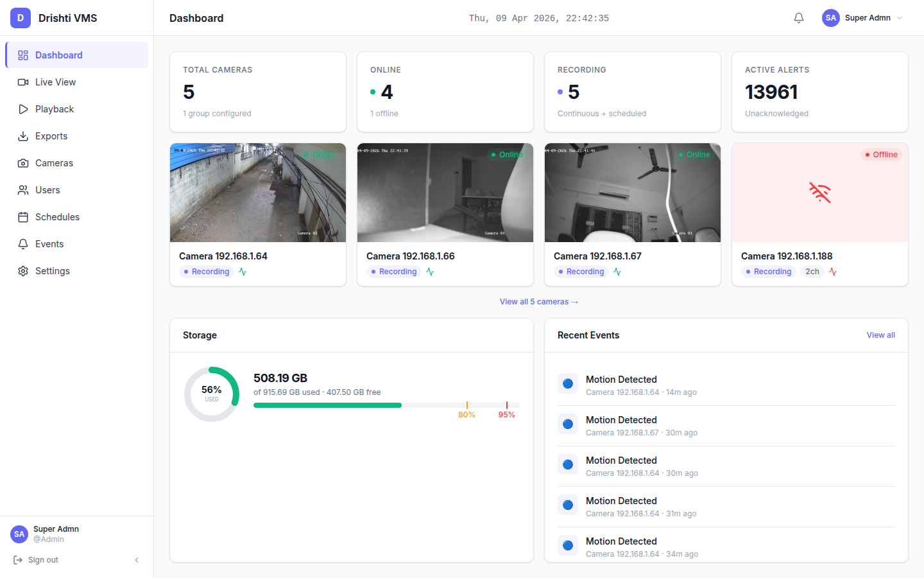
Task: Select the Playback section
Action: click(55, 109)
